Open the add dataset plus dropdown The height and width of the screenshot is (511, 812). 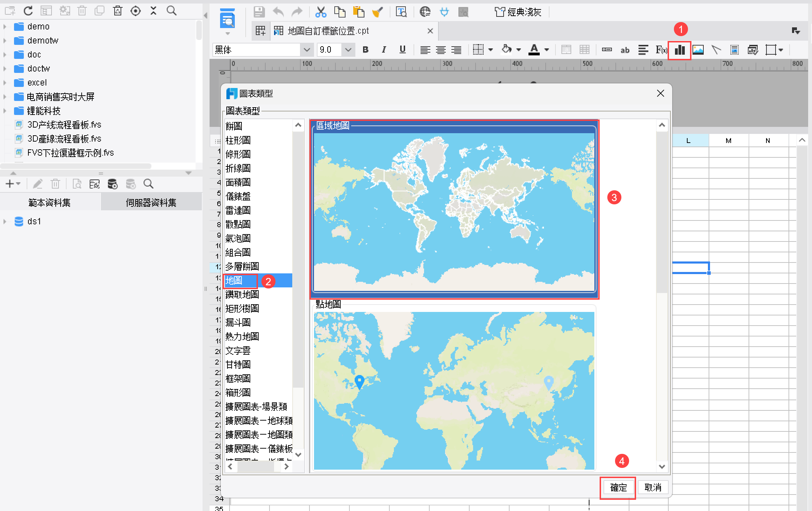[x=13, y=184]
